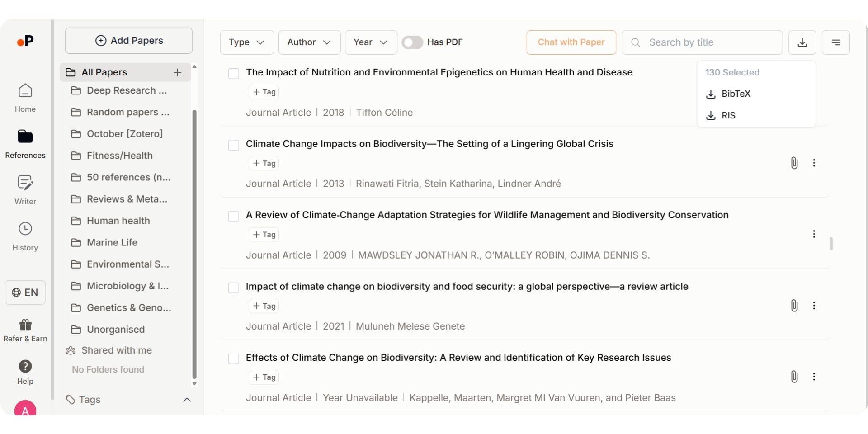Select the checkbox next to Effects of Climate Change paper
The width and height of the screenshot is (868, 434).
[234, 359]
